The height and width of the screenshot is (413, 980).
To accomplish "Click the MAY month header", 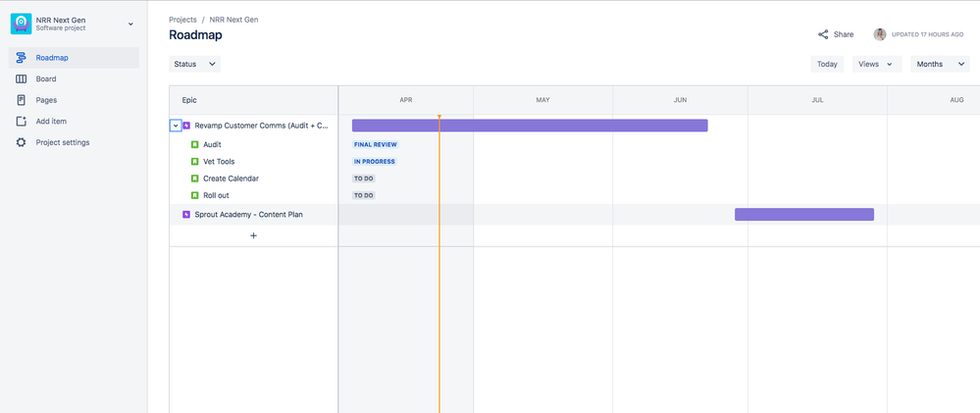I will tap(542, 100).
